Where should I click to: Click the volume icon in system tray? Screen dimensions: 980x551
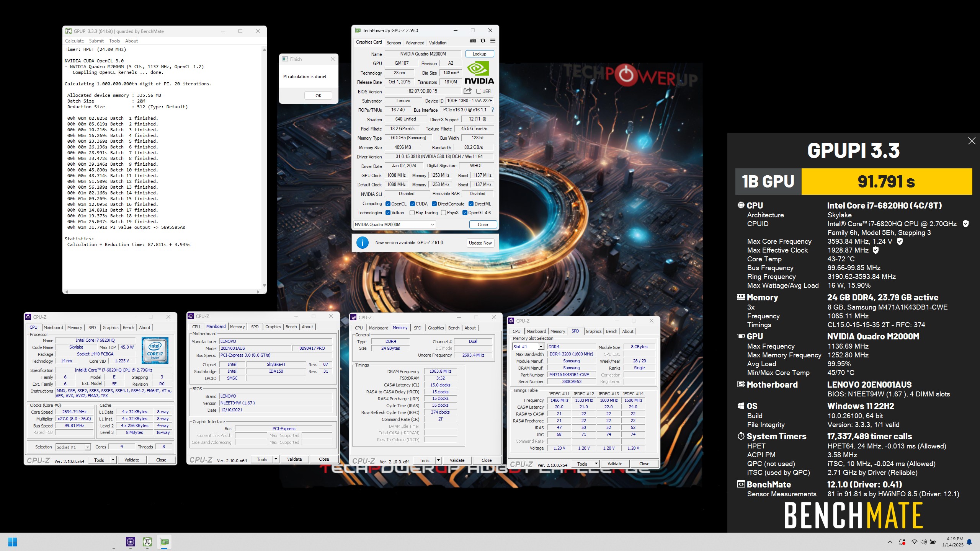tap(923, 542)
